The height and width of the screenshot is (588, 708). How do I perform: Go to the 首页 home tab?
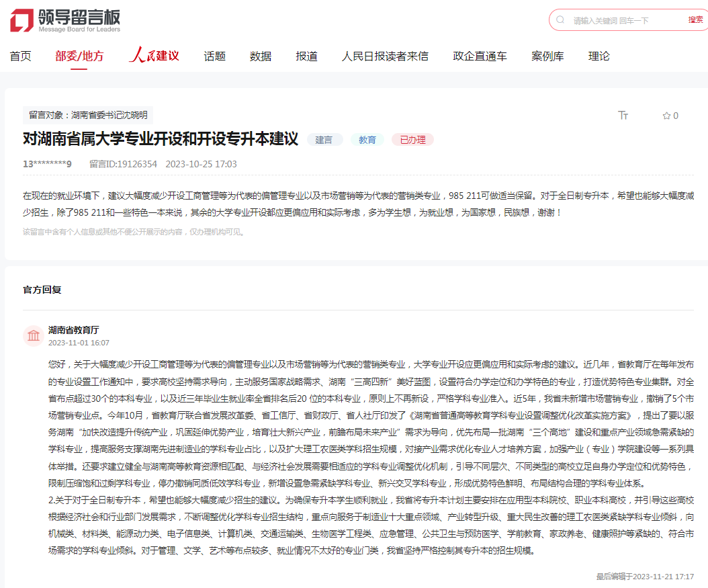coord(20,56)
